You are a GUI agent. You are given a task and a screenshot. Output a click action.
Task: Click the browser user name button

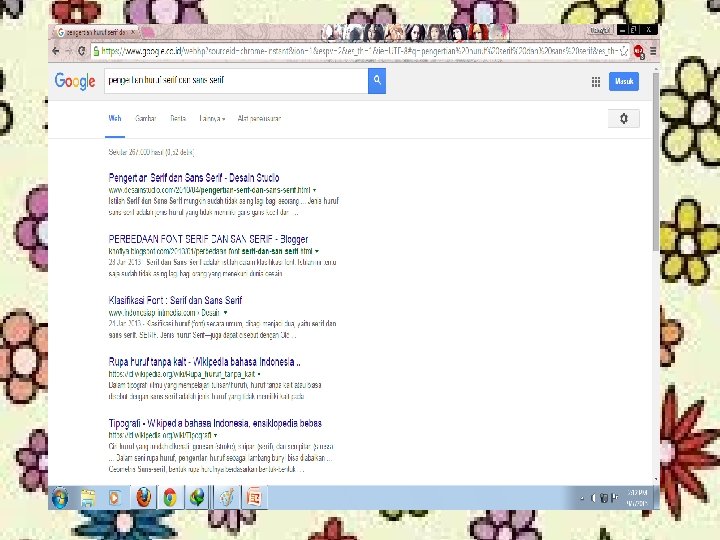click(x=601, y=30)
